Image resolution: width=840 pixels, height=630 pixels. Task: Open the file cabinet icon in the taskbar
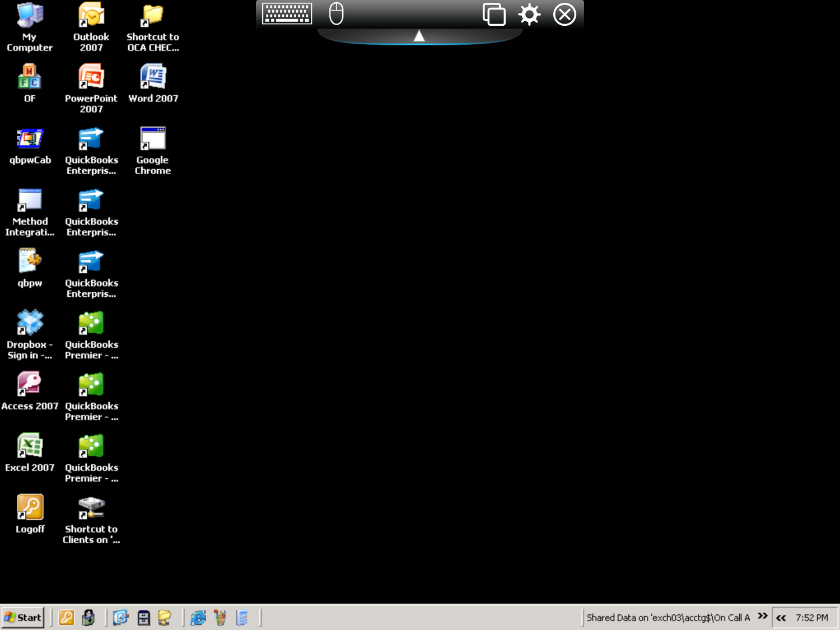click(143, 618)
